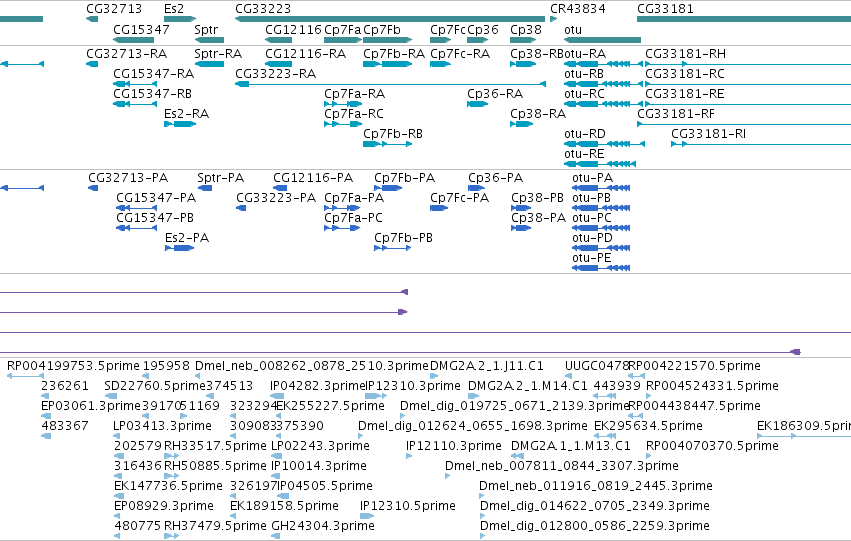Select the CG33181-RH transcript
Viewport: 851px width, 541px height.
tap(685, 54)
